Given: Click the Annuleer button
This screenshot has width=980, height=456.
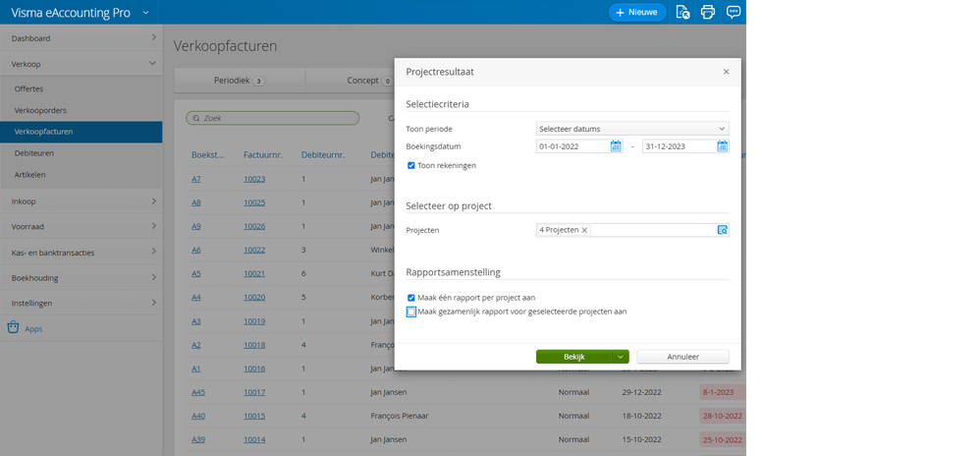Looking at the screenshot, I should 682,357.
